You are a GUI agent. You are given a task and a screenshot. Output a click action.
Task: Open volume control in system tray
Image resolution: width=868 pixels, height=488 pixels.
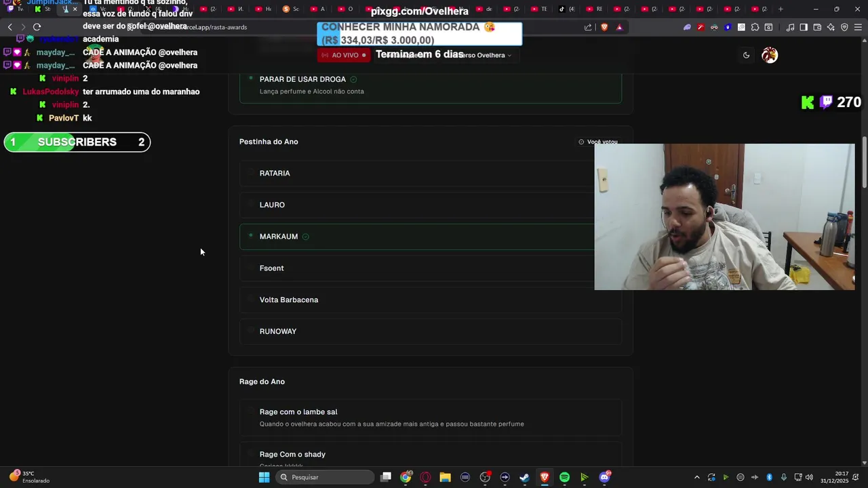click(809, 477)
